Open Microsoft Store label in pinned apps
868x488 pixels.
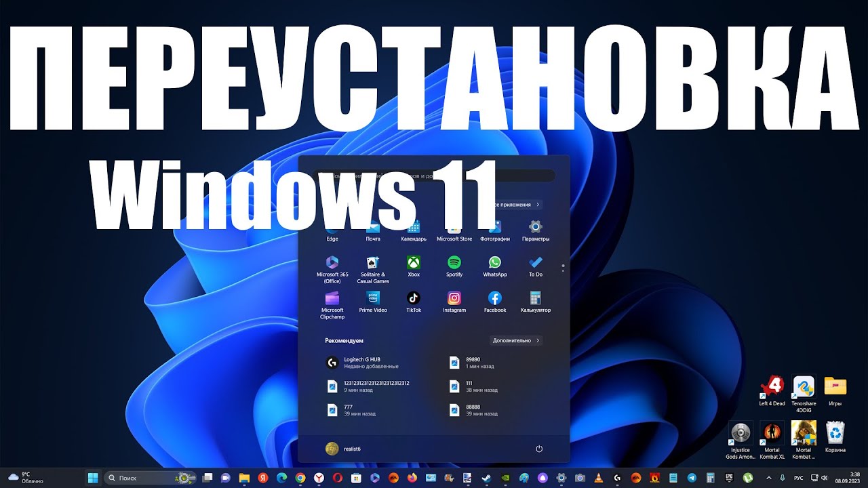pos(454,239)
